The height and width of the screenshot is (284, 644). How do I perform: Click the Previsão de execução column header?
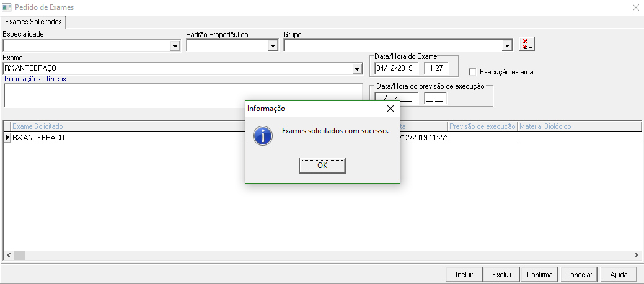click(483, 126)
